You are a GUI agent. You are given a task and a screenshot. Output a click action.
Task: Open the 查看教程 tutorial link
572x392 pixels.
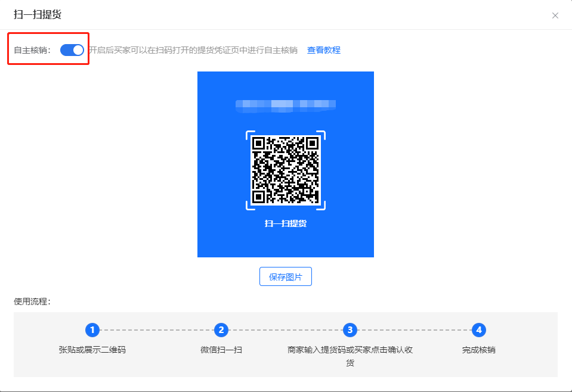click(323, 50)
